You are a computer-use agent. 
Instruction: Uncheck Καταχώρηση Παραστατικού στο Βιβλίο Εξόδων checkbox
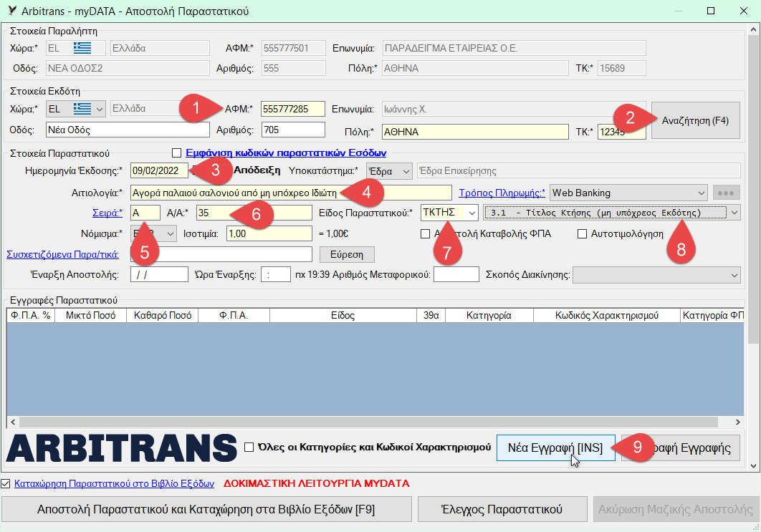coord(5,483)
